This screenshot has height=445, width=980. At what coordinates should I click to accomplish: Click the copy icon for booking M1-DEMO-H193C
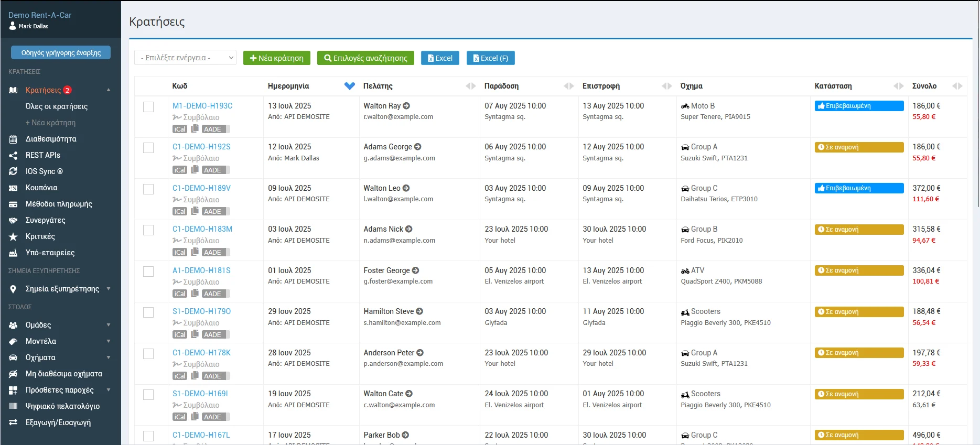(195, 128)
